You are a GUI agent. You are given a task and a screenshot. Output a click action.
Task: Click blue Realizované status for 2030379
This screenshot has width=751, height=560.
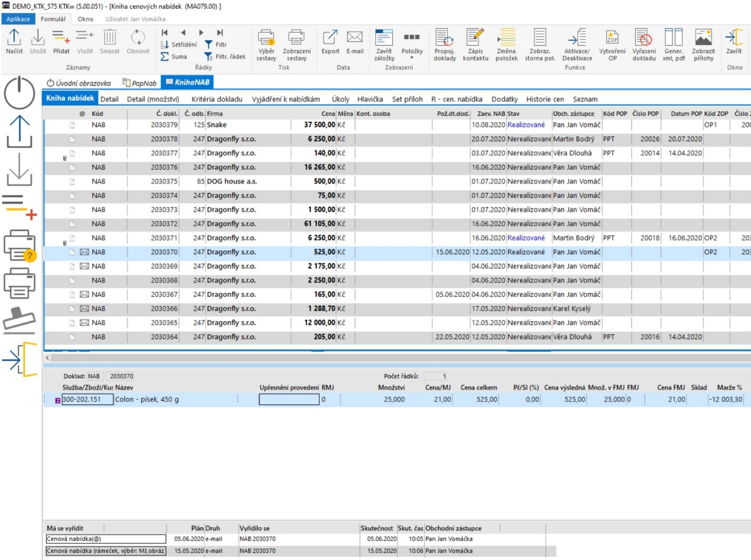point(526,125)
